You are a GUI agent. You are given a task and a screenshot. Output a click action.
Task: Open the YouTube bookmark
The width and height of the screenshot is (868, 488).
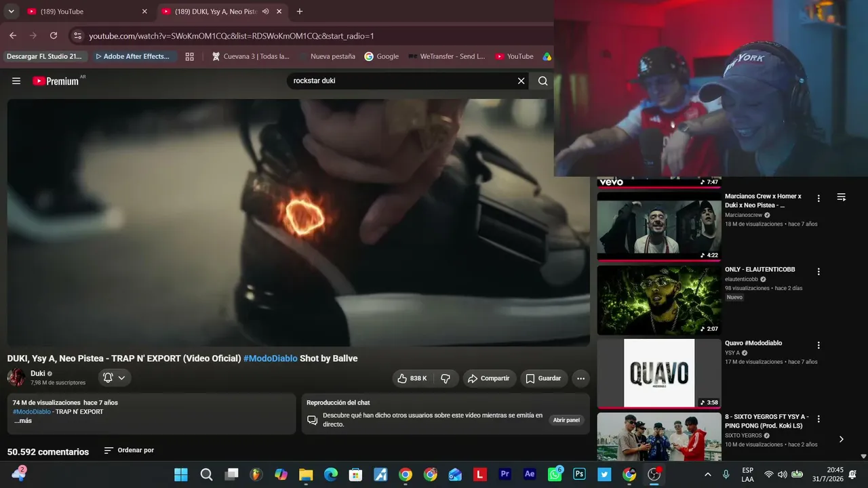pos(515,56)
